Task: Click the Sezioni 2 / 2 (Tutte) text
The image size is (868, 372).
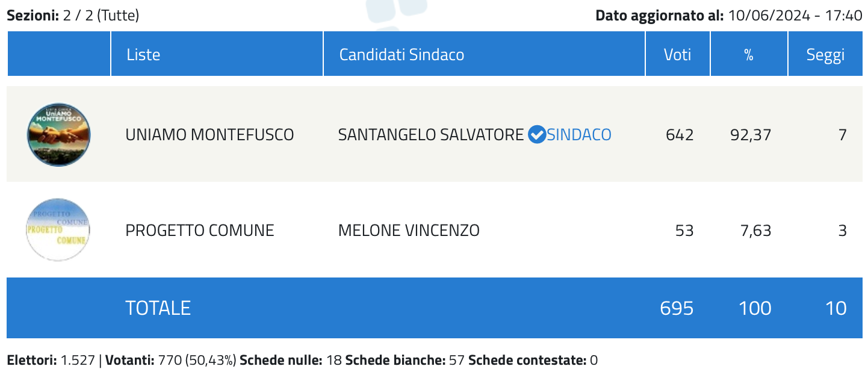Action: [73, 16]
